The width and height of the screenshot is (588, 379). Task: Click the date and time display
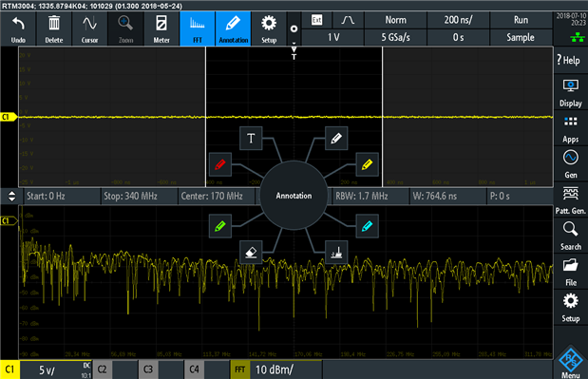click(571, 20)
